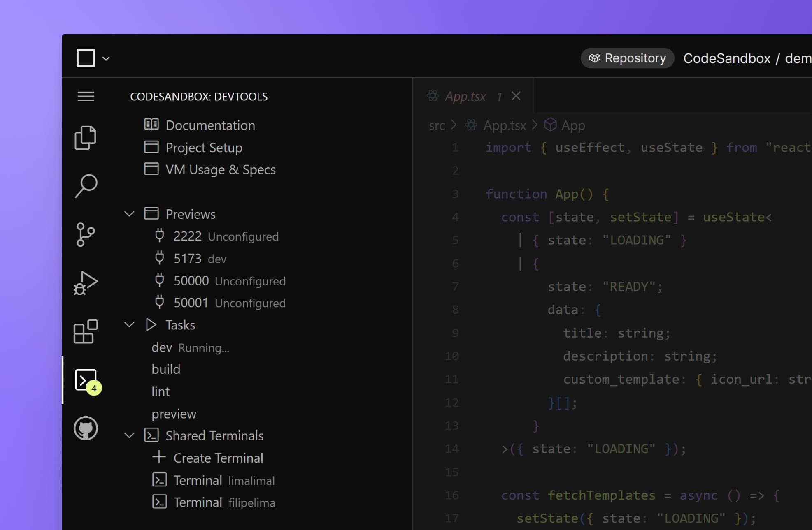This screenshot has width=812, height=530.
Task: Collapse the Previews section
Action: point(129,213)
